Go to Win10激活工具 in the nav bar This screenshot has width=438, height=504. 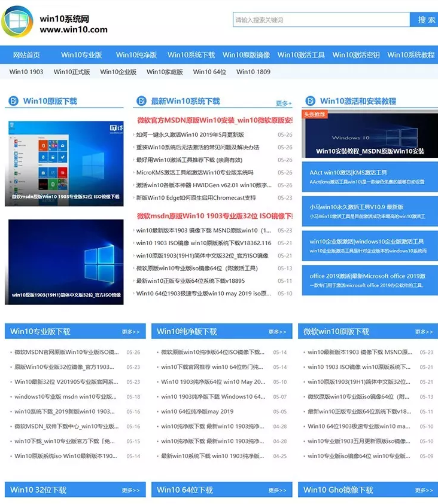coord(301,55)
